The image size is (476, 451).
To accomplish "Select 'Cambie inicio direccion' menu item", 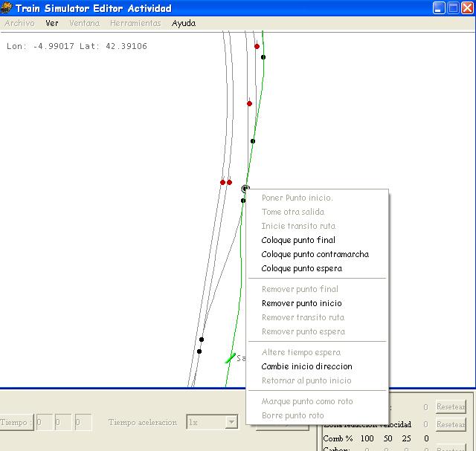I will click(x=306, y=366).
